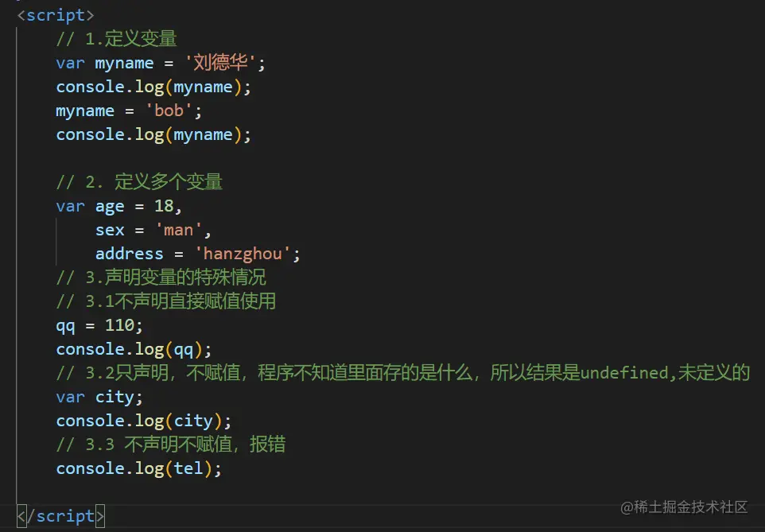Click the console.log(qq); line

pyautogui.click(x=134, y=349)
